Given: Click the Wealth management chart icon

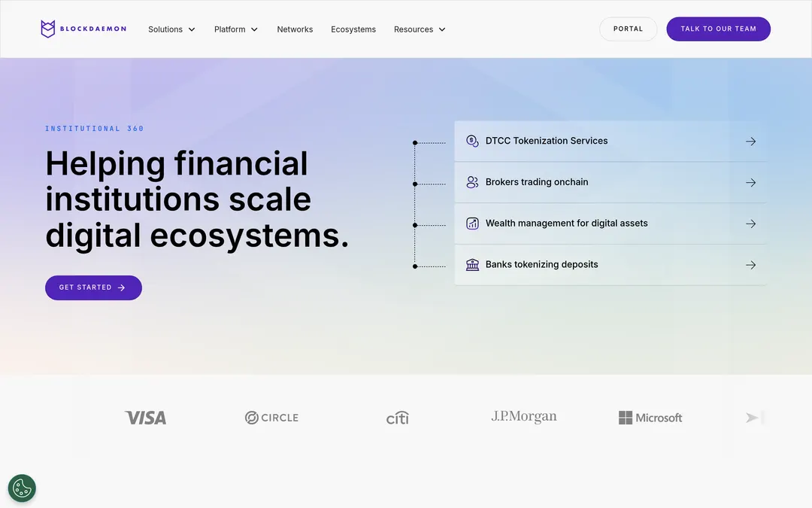Looking at the screenshot, I should pyautogui.click(x=471, y=224).
